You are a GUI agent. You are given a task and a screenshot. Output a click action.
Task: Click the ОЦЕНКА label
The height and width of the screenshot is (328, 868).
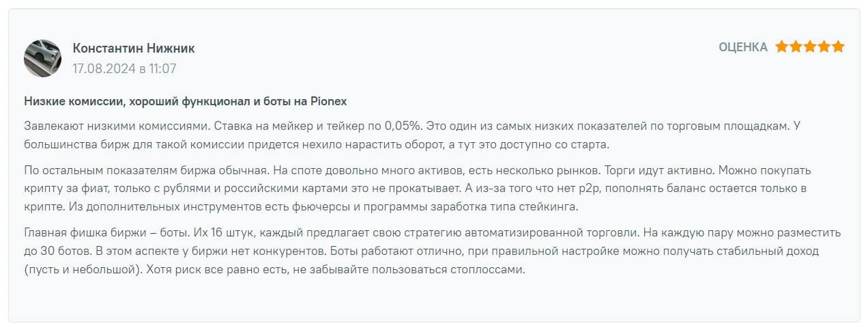point(742,47)
